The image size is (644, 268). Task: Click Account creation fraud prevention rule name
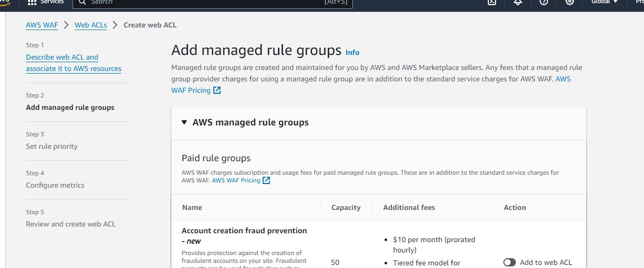pos(244,236)
